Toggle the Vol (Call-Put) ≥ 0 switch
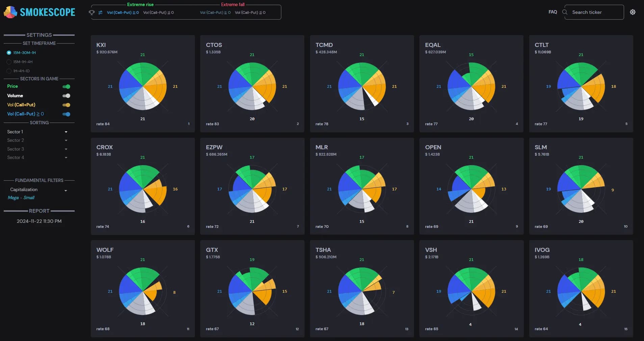Image resolution: width=644 pixels, height=341 pixels. [x=67, y=114]
